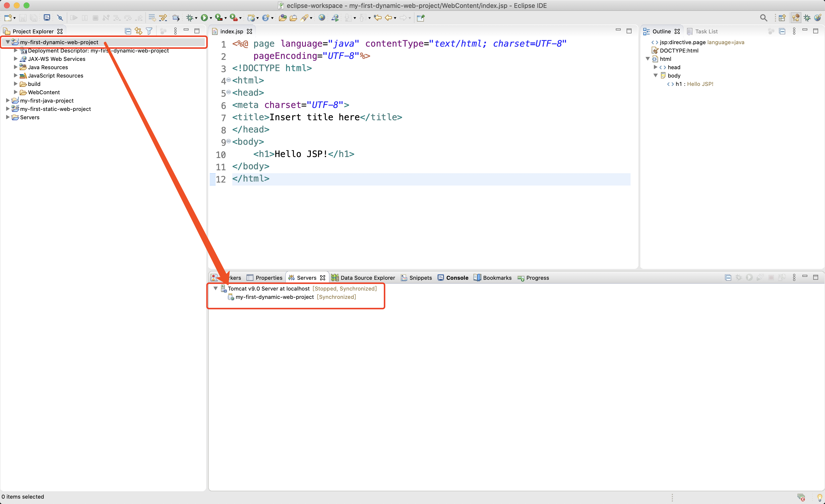Click code folding toggle on line 9
The image size is (825, 504).
click(x=229, y=141)
